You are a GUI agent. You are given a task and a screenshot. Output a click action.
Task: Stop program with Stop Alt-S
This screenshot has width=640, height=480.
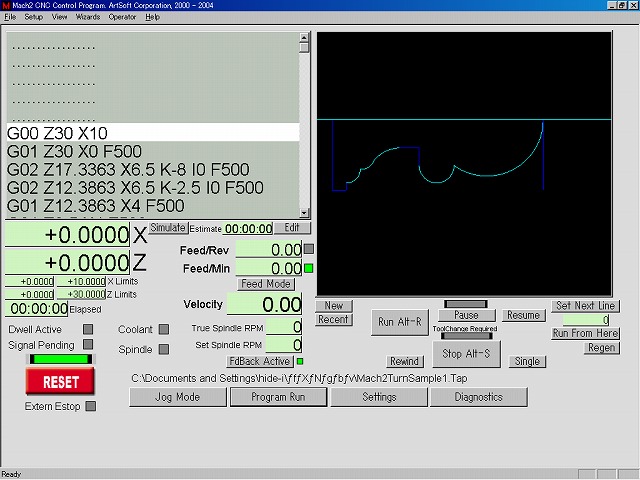tap(466, 354)
